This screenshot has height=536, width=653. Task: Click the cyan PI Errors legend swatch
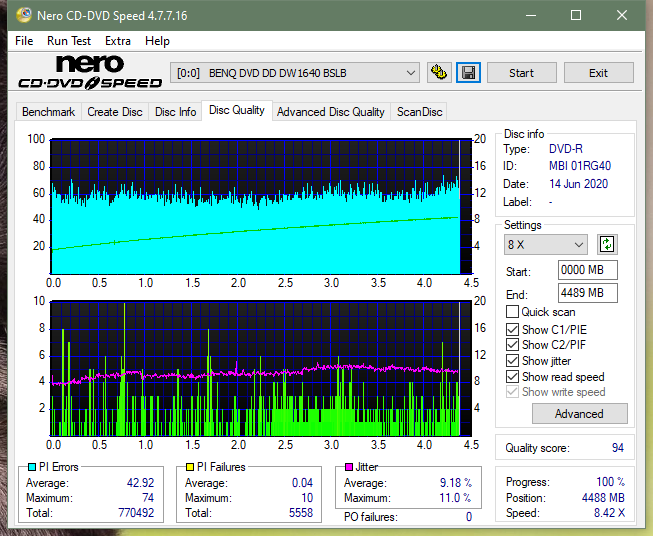click(32, 467)
